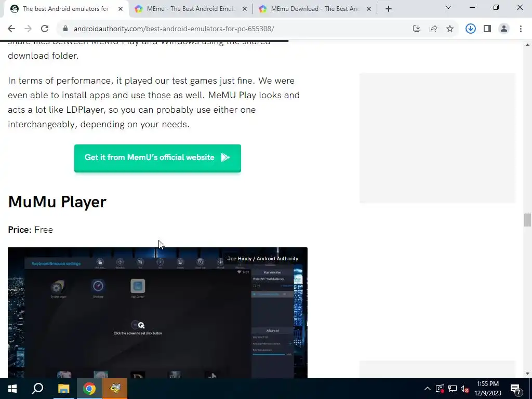
Task: Bookmark this page with the star
Action: [x=450, y=29]
